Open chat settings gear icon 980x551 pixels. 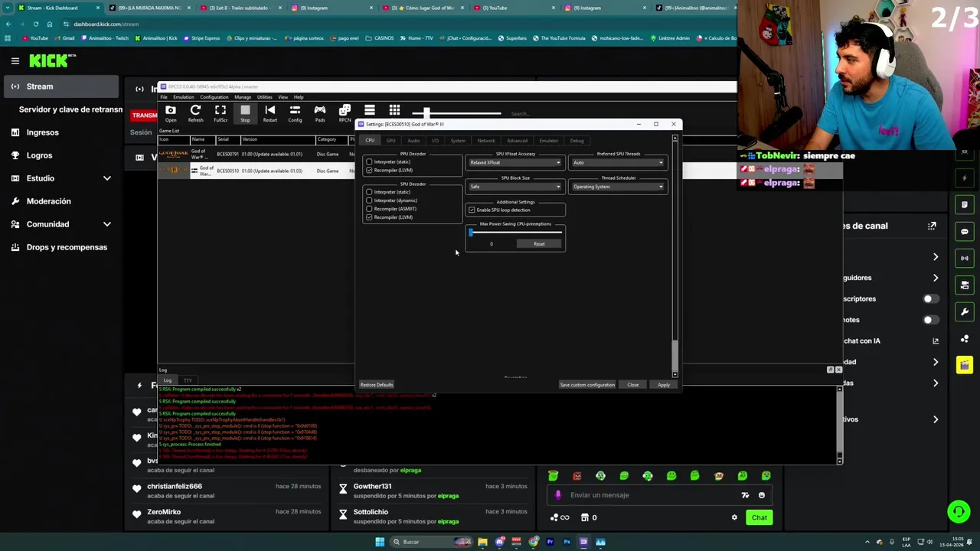734,517
